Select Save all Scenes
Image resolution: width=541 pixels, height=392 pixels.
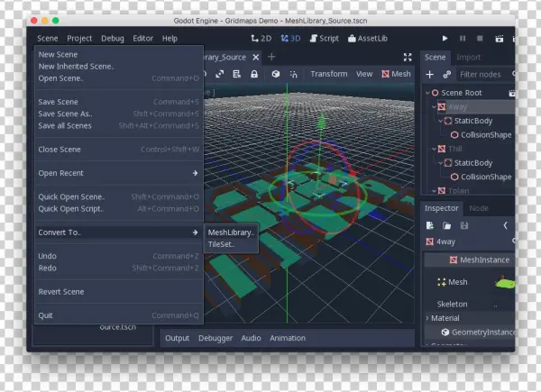tap(119, 126)
